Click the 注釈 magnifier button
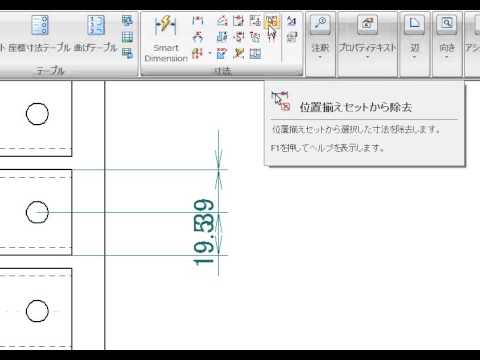Image resolution: width=480 pixels, height=360 pixels. (x=320, y=24)
